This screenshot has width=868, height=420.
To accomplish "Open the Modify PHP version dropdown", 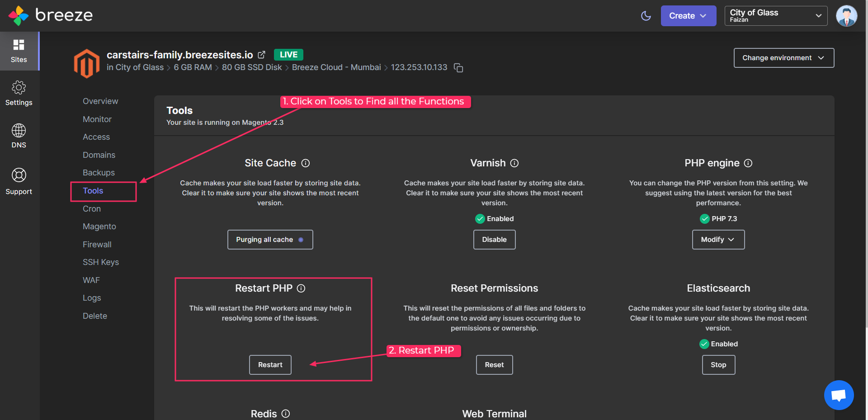I will (x=718, y=240).
